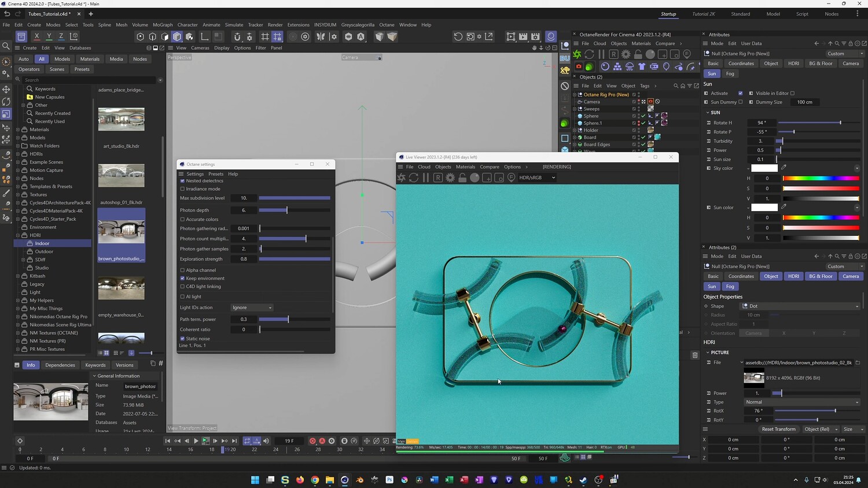This screenshot has width=868, height=488.
Task: Enable Alpha channel checkbox
Action: coord(182,270)
